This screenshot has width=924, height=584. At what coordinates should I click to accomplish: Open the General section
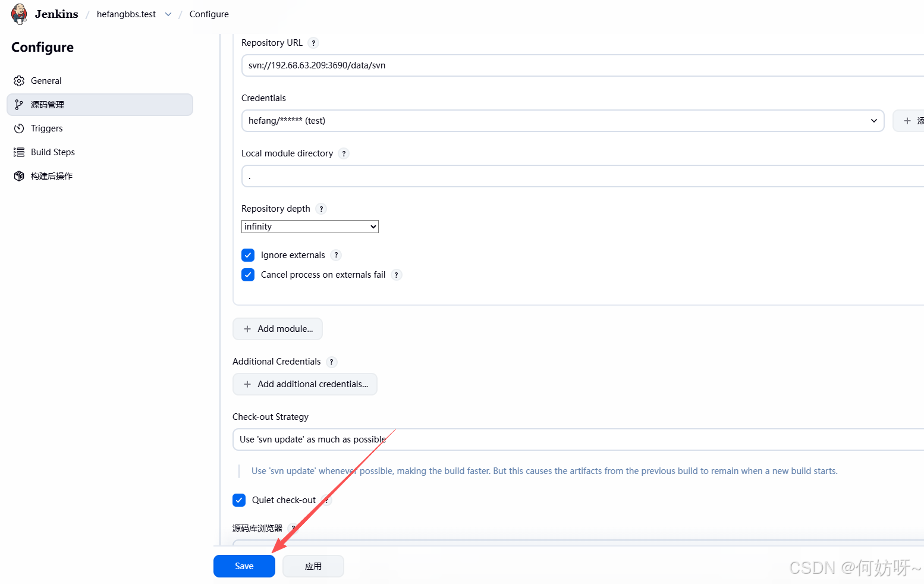(x=100, y=81)
